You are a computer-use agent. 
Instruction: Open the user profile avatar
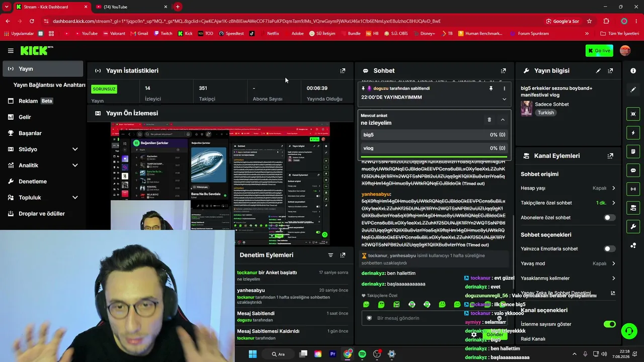(x=625, y=50)
